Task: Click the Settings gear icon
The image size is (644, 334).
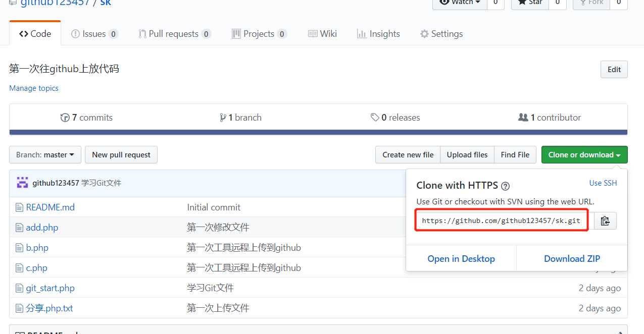Action: (424, 34)
